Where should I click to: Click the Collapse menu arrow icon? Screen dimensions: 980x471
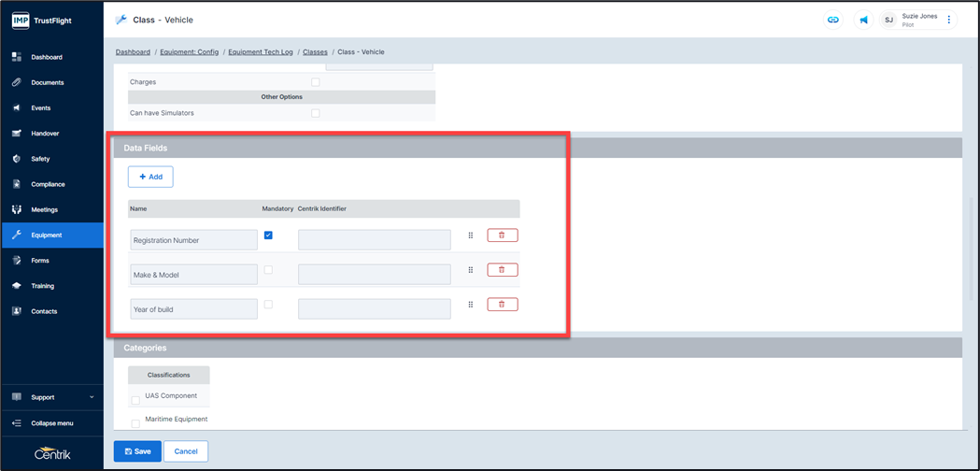[x=17, y=423]
